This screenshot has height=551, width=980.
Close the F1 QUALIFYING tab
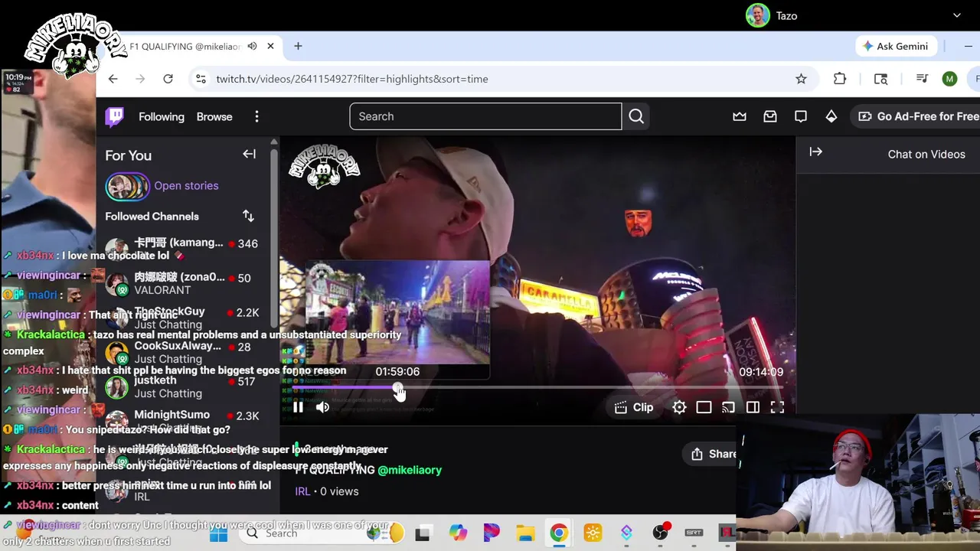point(270,46)
